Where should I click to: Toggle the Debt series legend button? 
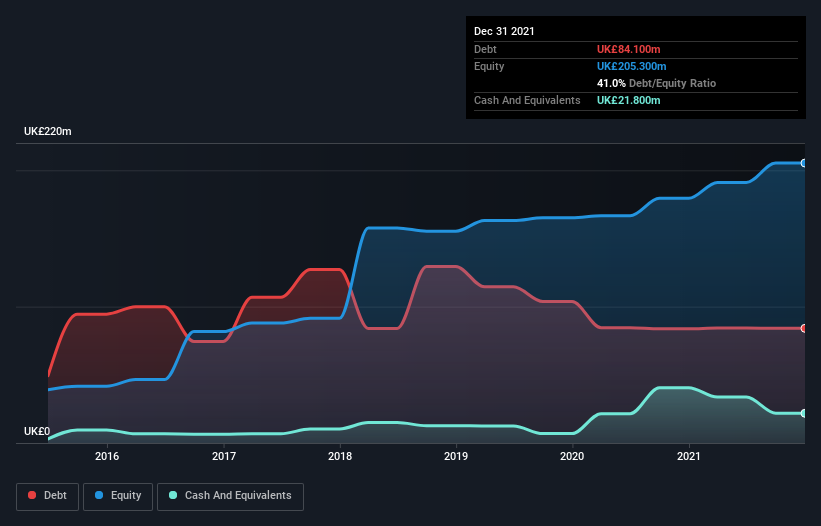[x=47, y=496]
